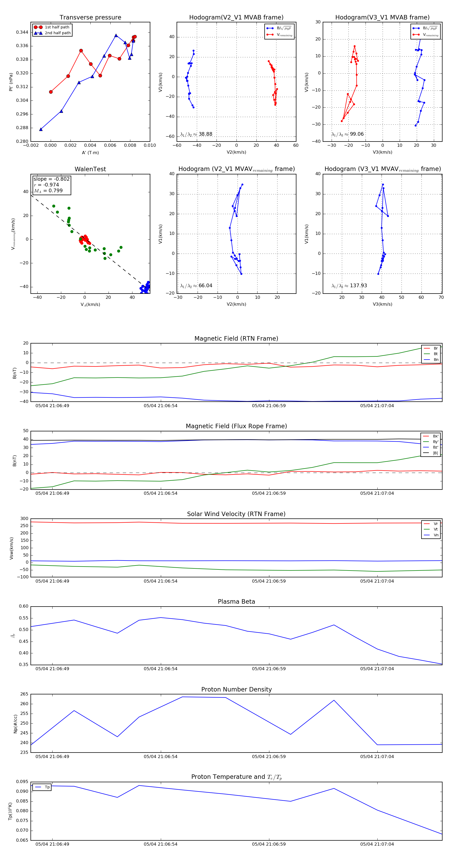Screen dimensions: 473x868
Task: Click "V2(km/s)" label under MVAV remaining hodogram
Action: point(236,304)
